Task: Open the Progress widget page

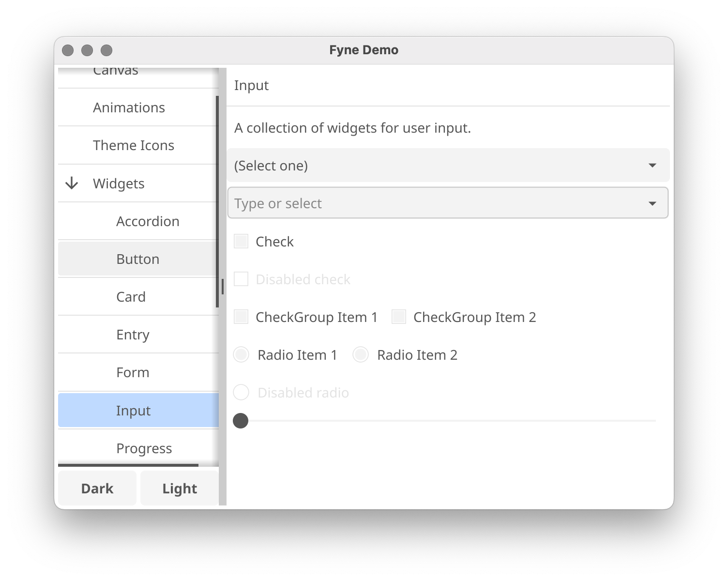Action: click(138, 448)
